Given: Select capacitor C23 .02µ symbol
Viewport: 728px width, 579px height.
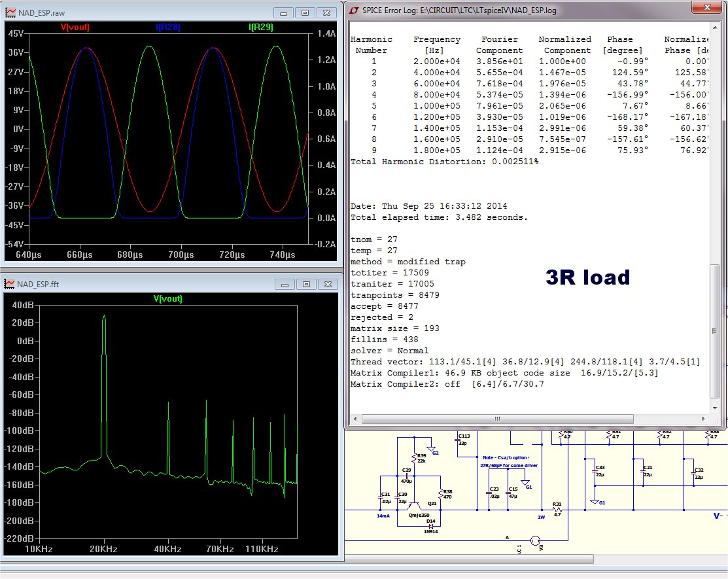Looking at the screenshot, I should (x=489, y=493).
